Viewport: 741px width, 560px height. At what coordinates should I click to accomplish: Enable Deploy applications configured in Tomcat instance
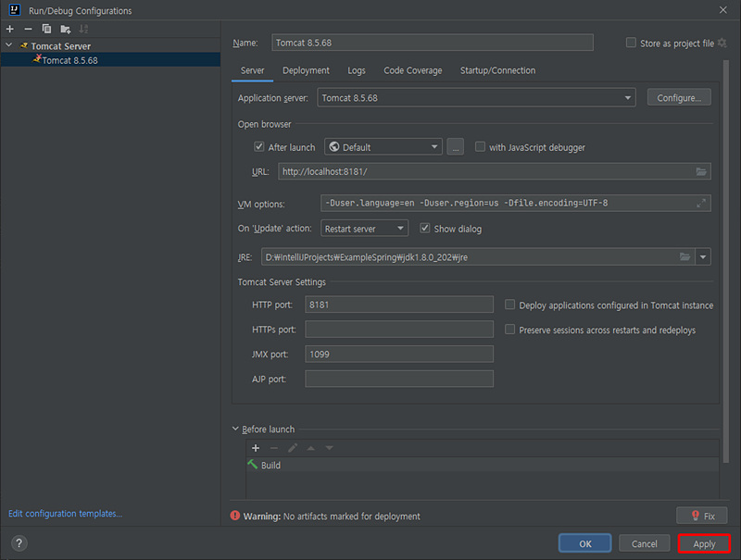pyautogui.click(x=509, y=305)
